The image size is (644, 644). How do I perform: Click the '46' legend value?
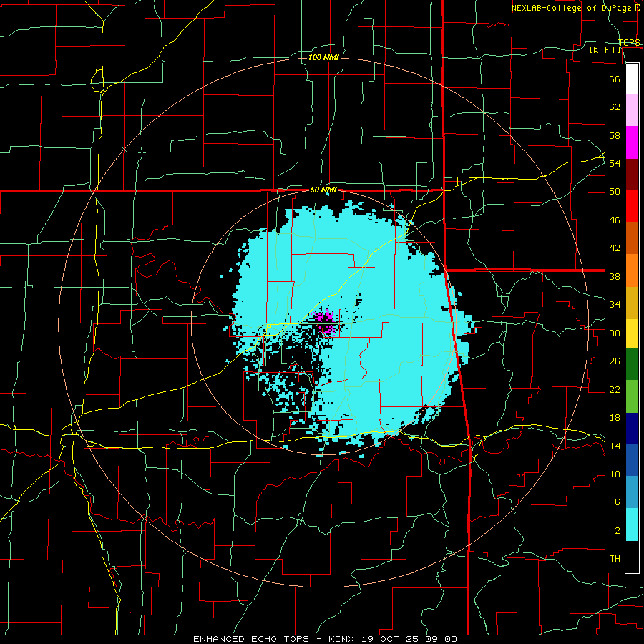tap(615, 220)
